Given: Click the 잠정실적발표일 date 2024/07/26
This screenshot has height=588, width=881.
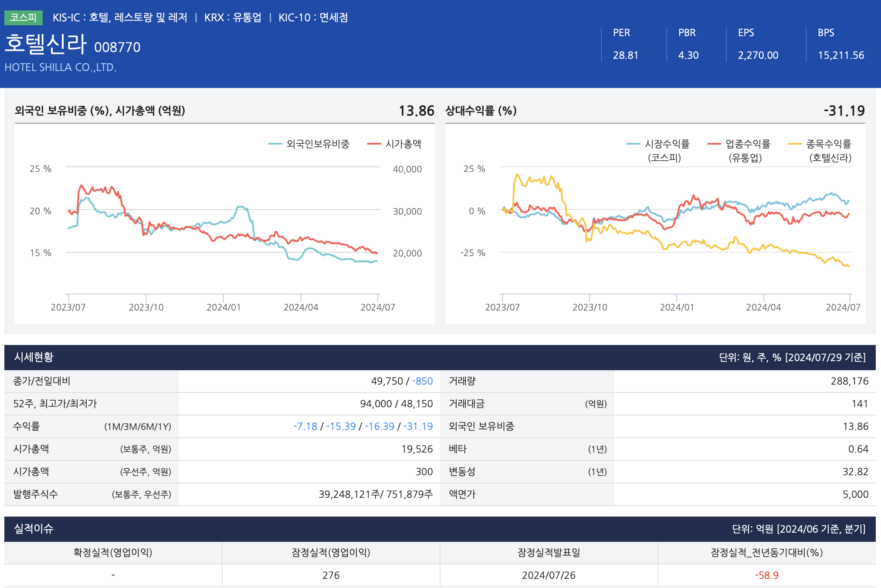Looking at the screenshot, I should (x=549, y=575).
